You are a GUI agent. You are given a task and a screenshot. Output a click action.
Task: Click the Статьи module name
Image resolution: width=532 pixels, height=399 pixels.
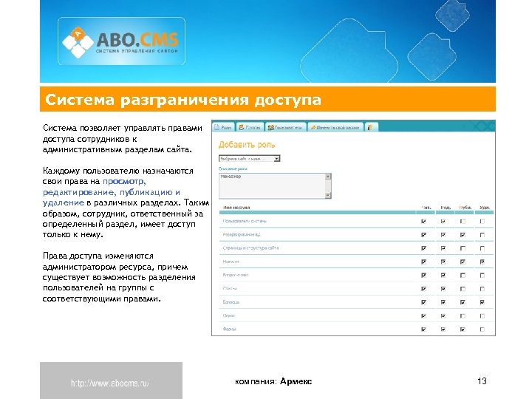point(230,289)
